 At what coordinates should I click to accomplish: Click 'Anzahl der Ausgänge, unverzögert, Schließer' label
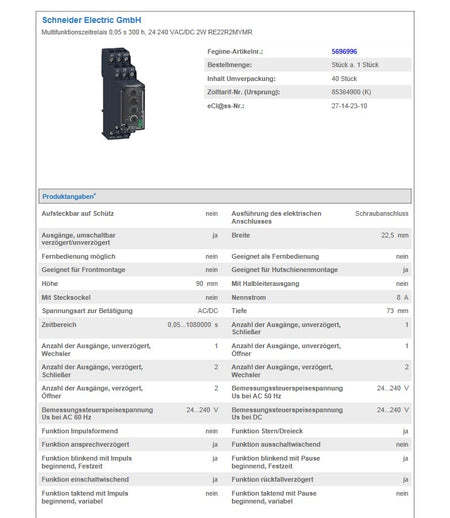[x=286, y=328]
